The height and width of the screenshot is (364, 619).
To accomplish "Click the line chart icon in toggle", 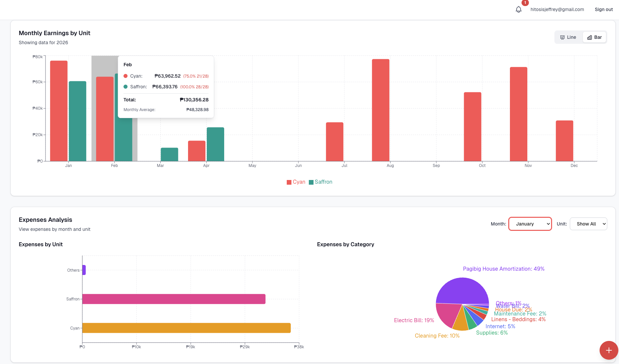I will pos(562,37).
